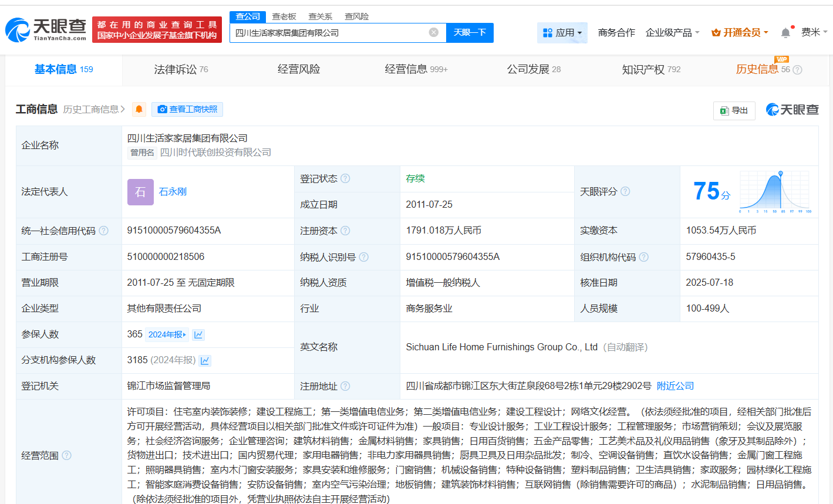Select the 基本信息 tab
833x504 pixels.
coord(63,69)
